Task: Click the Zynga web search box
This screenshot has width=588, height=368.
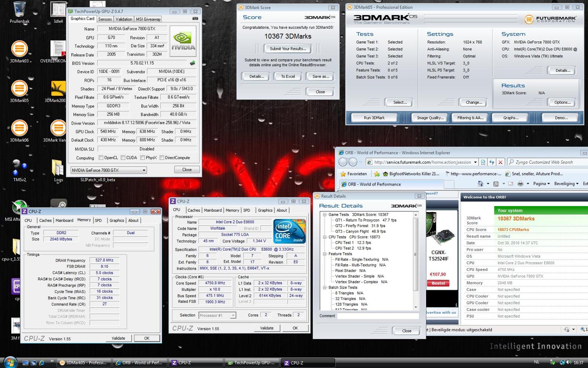Action: pos(547,162)
